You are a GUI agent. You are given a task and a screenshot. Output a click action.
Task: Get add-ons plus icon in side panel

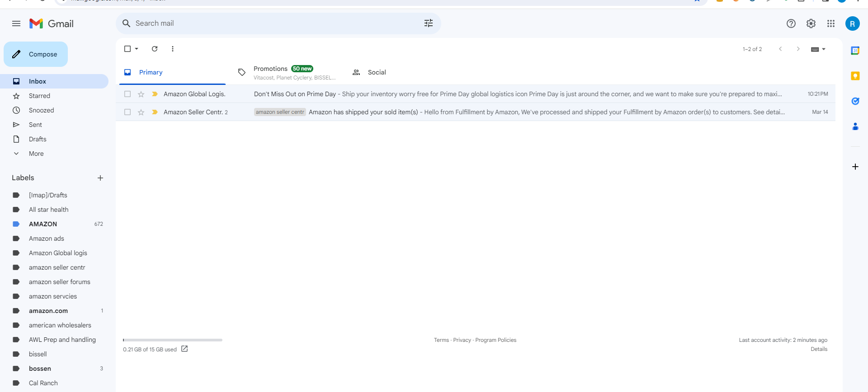(x=855, y=167)
